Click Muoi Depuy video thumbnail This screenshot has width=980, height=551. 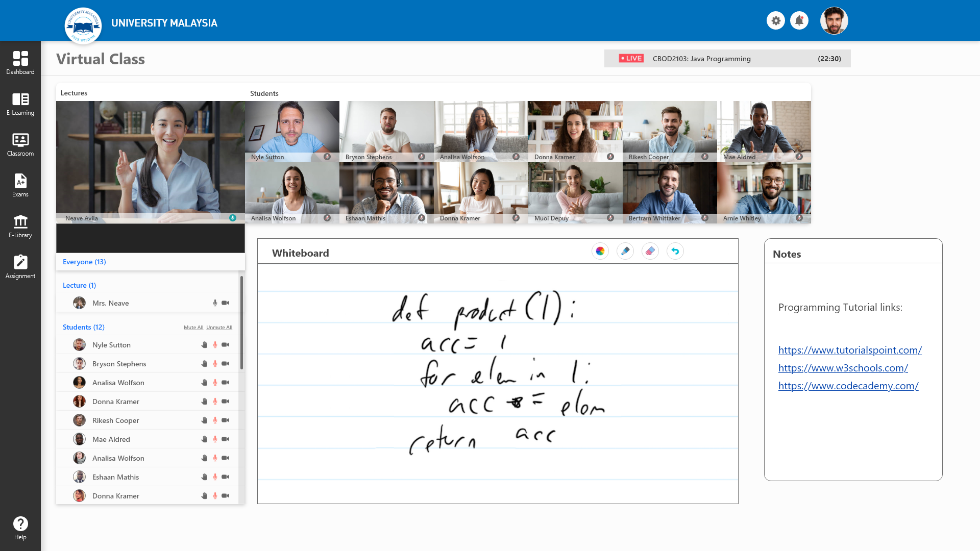(575, 192)
